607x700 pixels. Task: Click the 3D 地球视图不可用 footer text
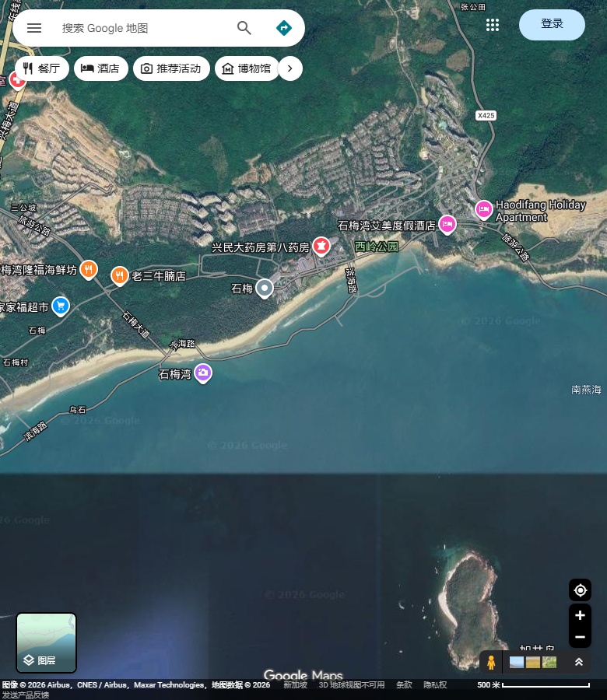(352, 684)
